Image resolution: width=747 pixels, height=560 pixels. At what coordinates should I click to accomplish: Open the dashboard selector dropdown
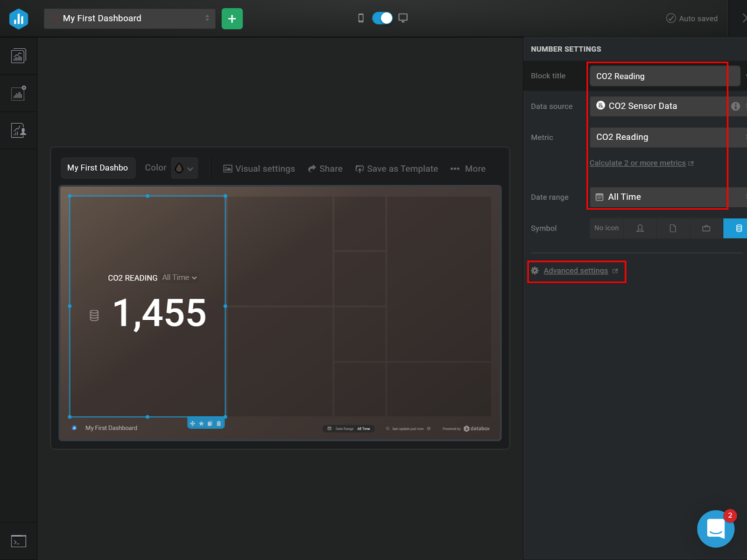click(x=129, y=18)
